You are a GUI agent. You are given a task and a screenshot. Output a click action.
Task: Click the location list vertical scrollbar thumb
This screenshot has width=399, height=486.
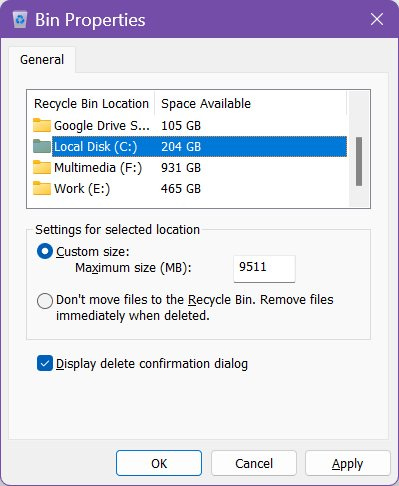tap(359, 161)
